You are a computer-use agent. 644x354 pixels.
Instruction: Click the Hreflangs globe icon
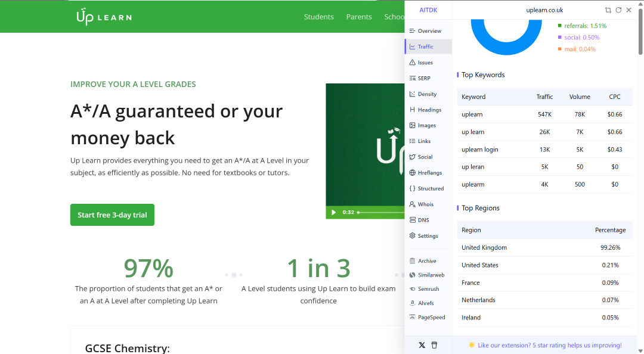[x=413, y=172]
